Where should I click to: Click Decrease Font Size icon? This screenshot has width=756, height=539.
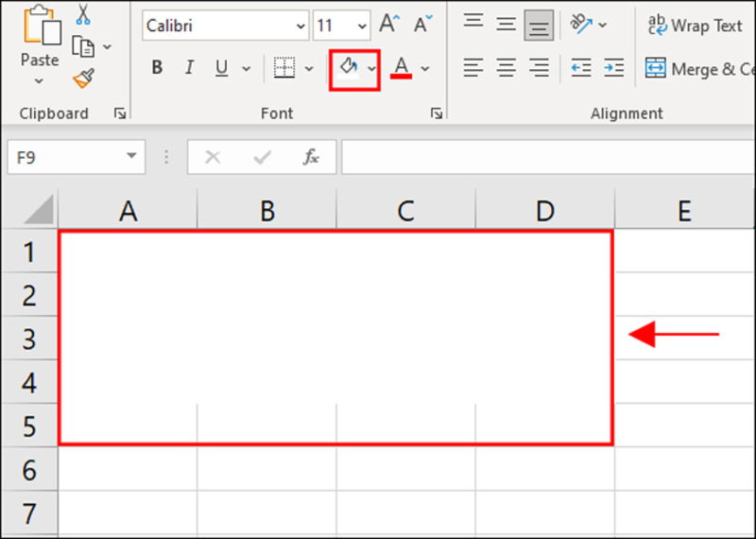click(x=422, y=24)
